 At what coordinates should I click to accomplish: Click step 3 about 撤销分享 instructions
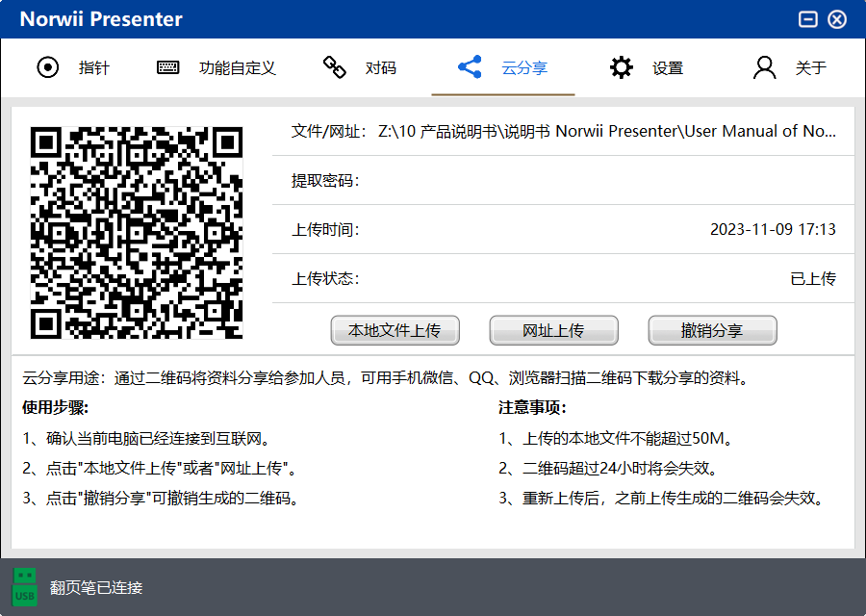coord(162,499)
